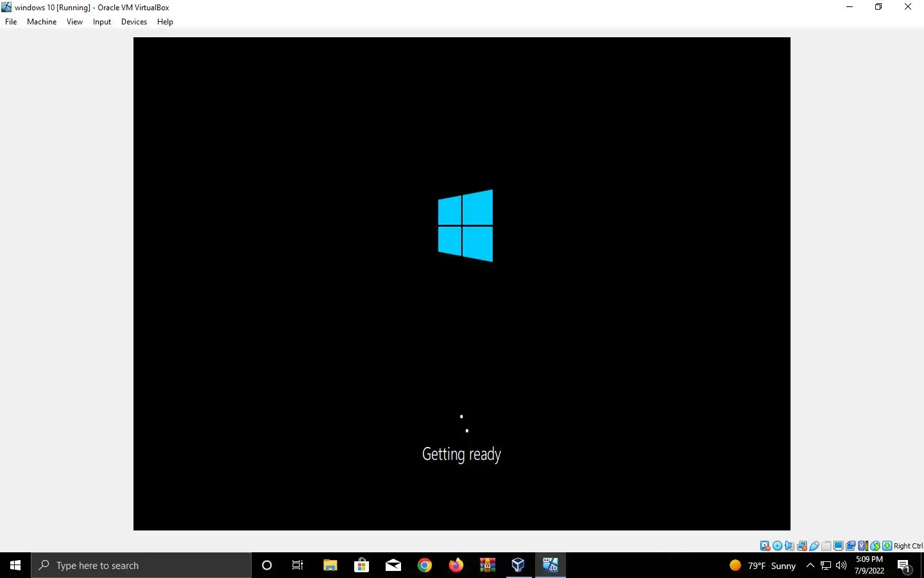924x578 pixels.
Task: Open the notification action center
Action: tap(904, 566)
